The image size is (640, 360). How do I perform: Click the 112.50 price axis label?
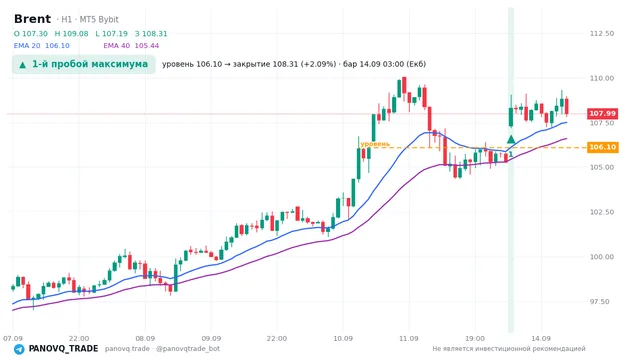tap(602, 33)
